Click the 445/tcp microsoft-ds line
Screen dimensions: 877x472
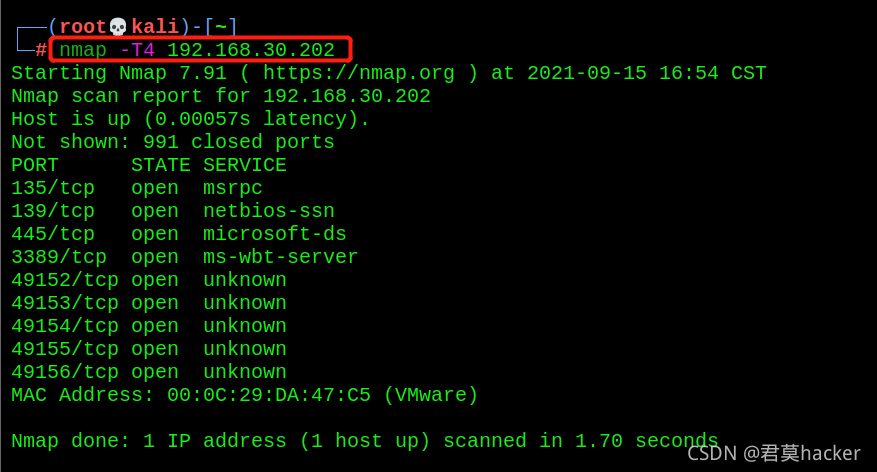[179, 234]
